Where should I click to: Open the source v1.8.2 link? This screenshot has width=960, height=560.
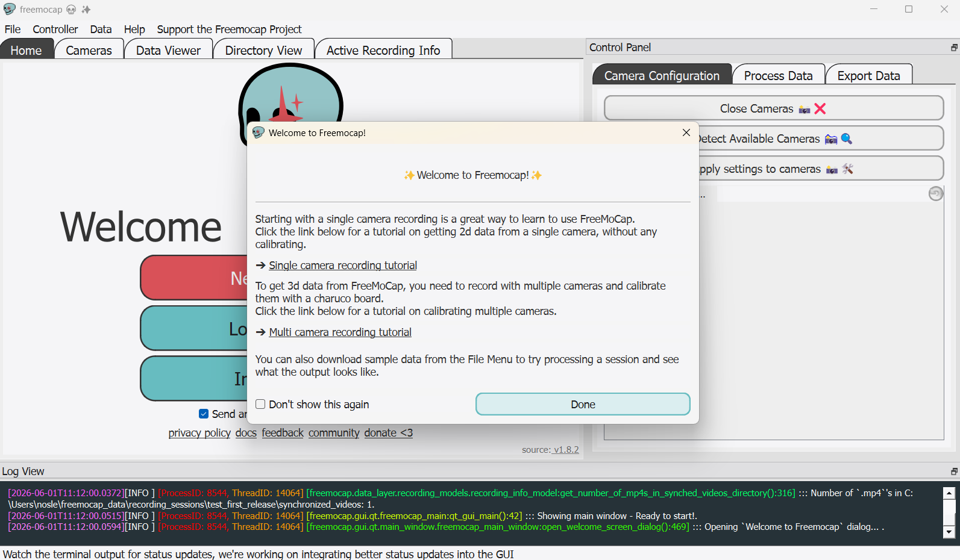point(550,449)
